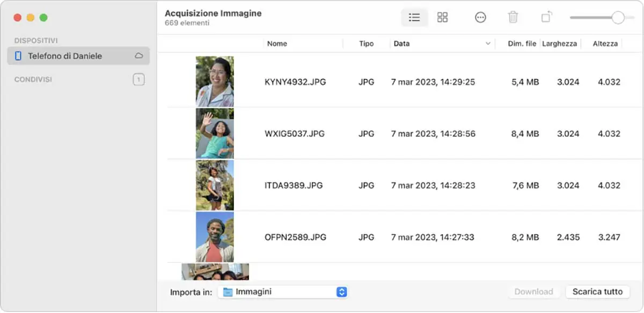This screenshot has width=644, height=313.
Task: Toggle sort direction on the Data column
Action: pyautogui.click(x=487, y=43)
